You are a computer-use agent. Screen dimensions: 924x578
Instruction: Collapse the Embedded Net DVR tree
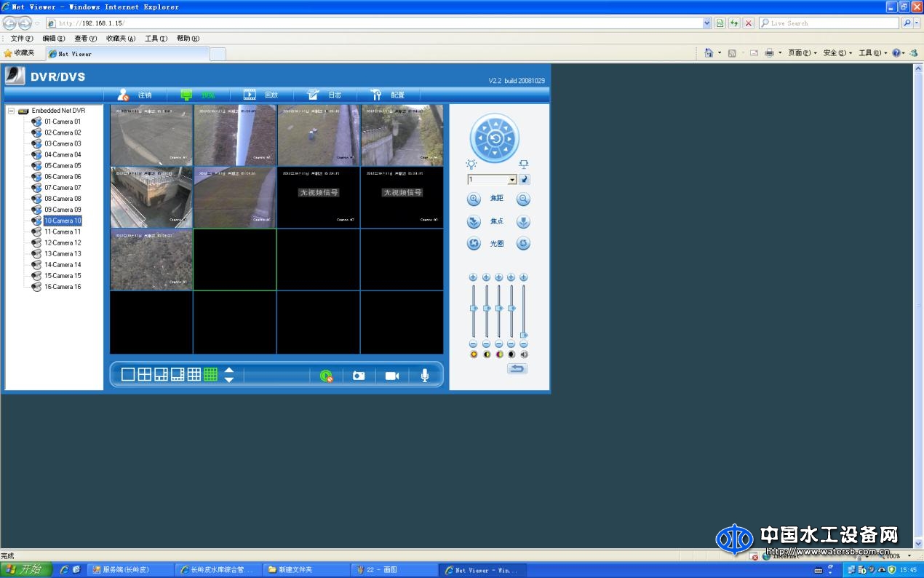[x=11, y=111]
